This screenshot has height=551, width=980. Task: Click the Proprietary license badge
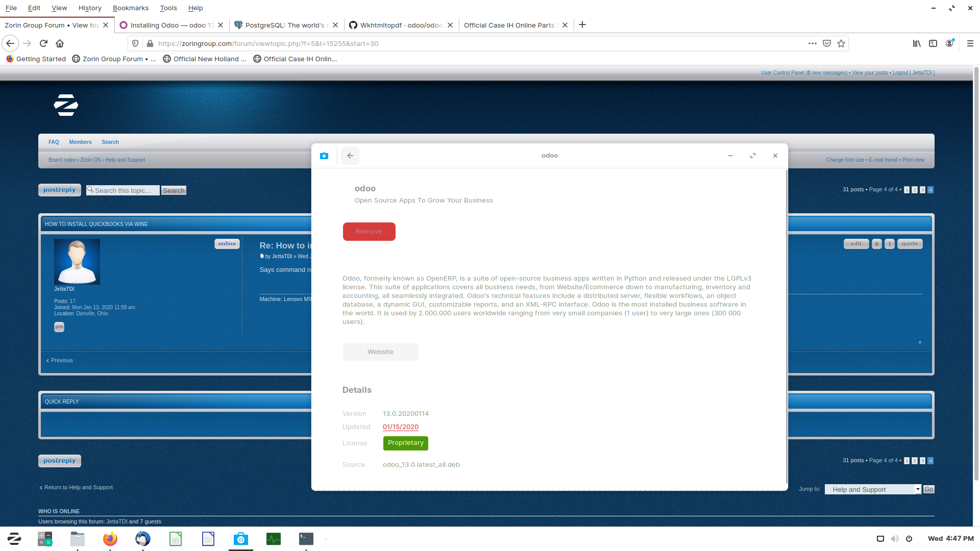[x=405, y=443]
